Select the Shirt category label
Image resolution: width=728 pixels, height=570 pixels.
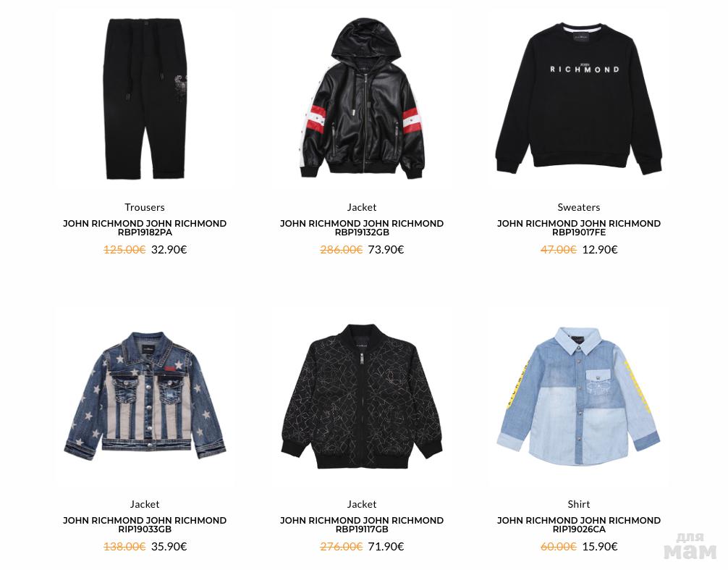tap(578, 504)
